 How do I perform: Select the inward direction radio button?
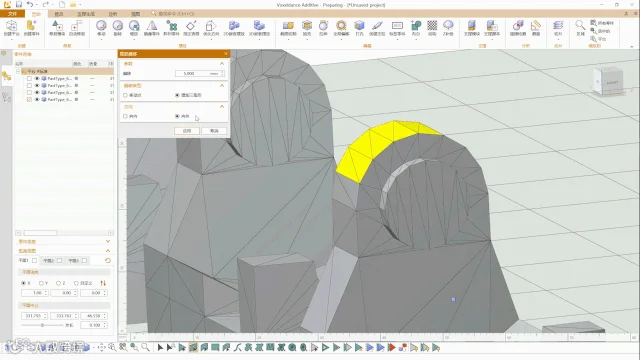tap(125, 116)
